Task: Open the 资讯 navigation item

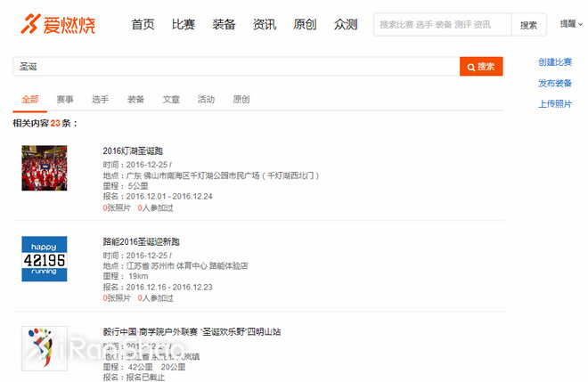Action: click(x=265, y=24)
